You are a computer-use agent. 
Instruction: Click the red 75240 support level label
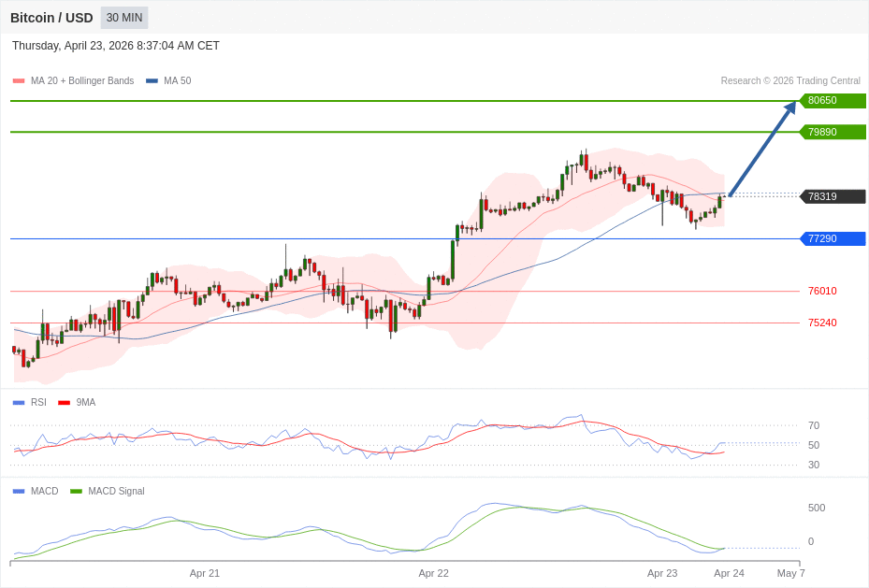[822, 323]
